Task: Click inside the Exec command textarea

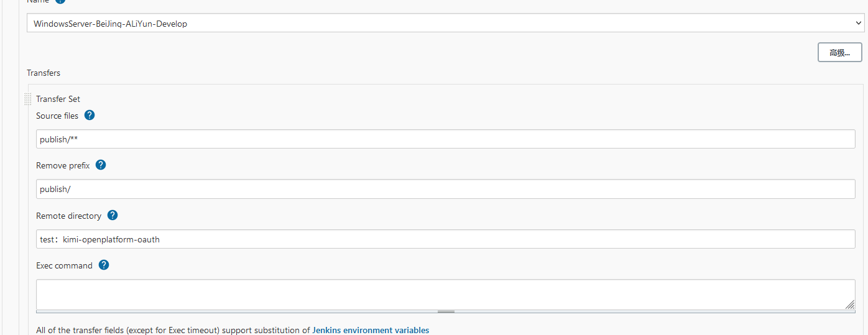Action: [445, 293]
